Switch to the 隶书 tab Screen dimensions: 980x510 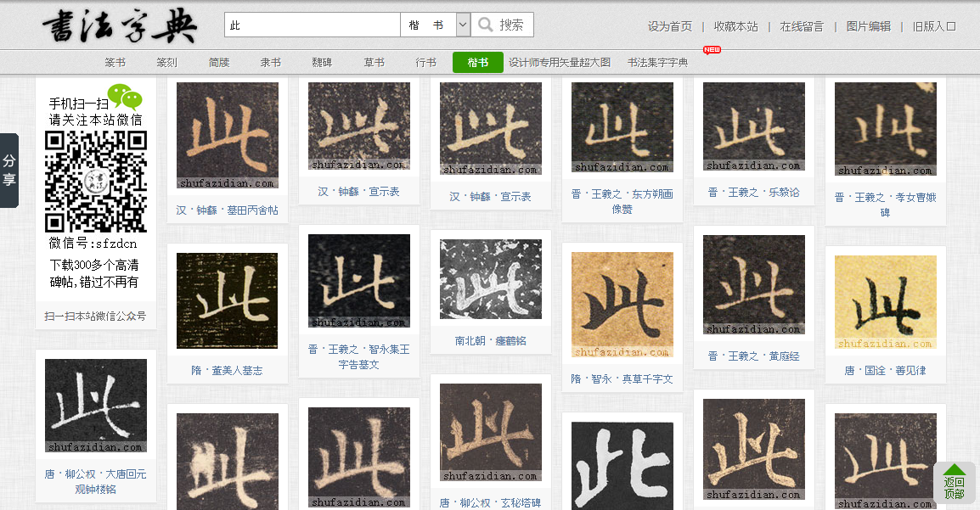[270, 62]
